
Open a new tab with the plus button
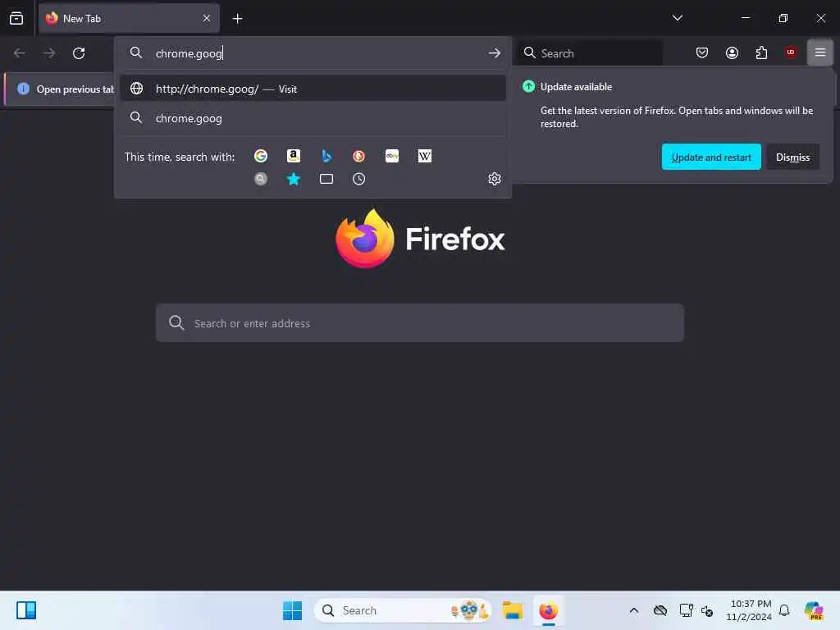click(x=237, y=19)
